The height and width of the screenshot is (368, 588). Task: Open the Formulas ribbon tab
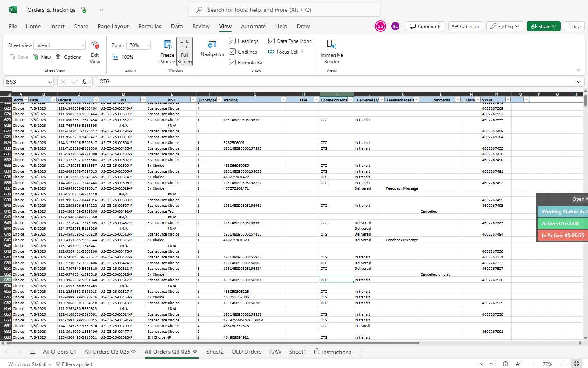tap(150, 26)
